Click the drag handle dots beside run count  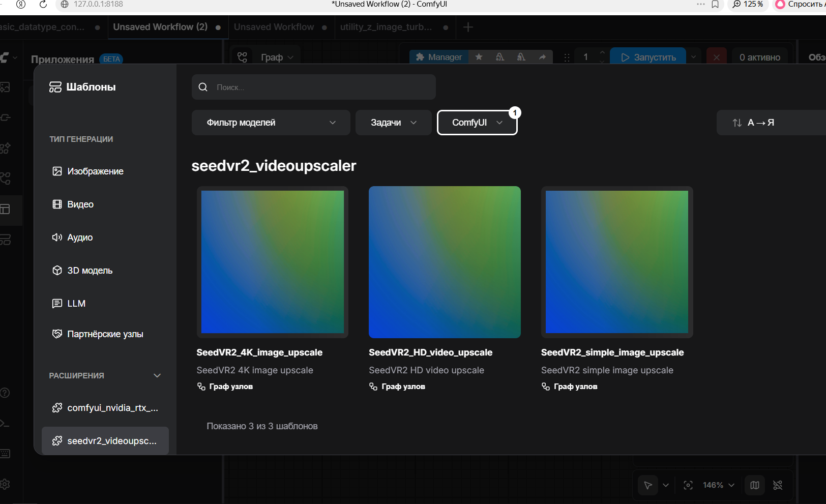point(567,57)
